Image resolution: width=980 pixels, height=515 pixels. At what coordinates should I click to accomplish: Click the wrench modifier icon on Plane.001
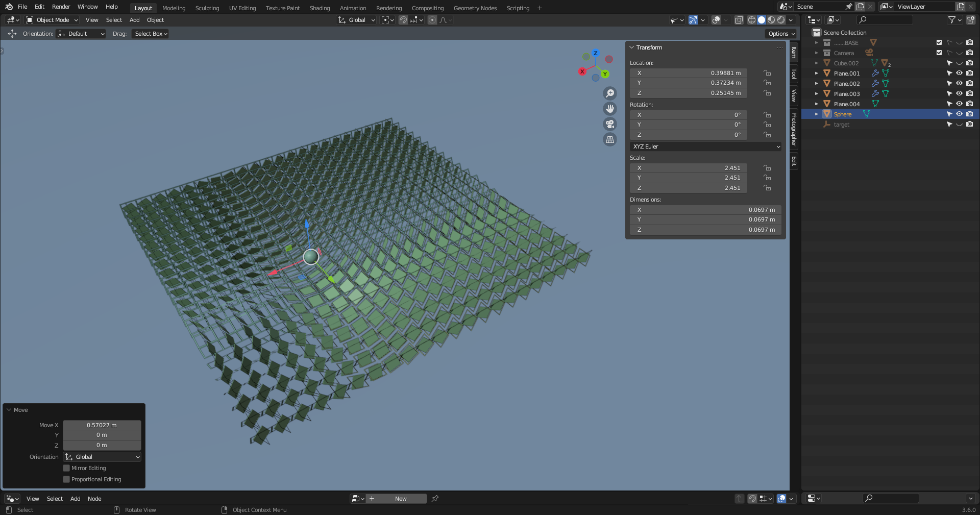click(875, 73)
